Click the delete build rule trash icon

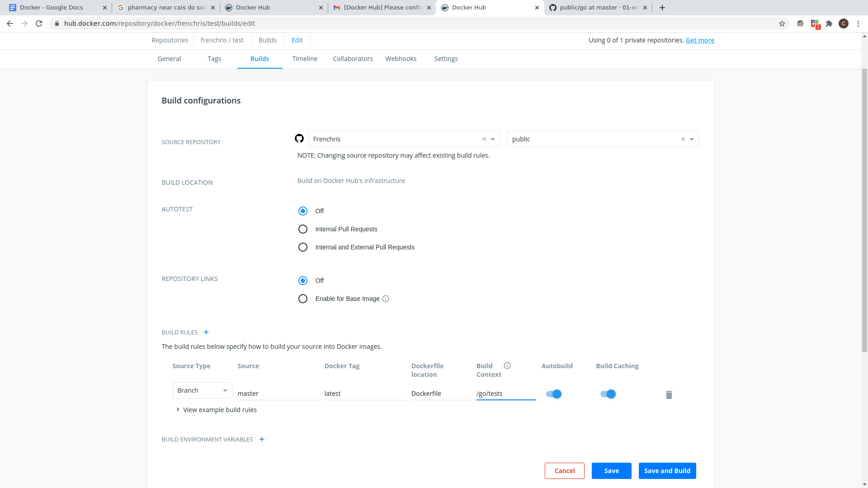click(669, 394)
